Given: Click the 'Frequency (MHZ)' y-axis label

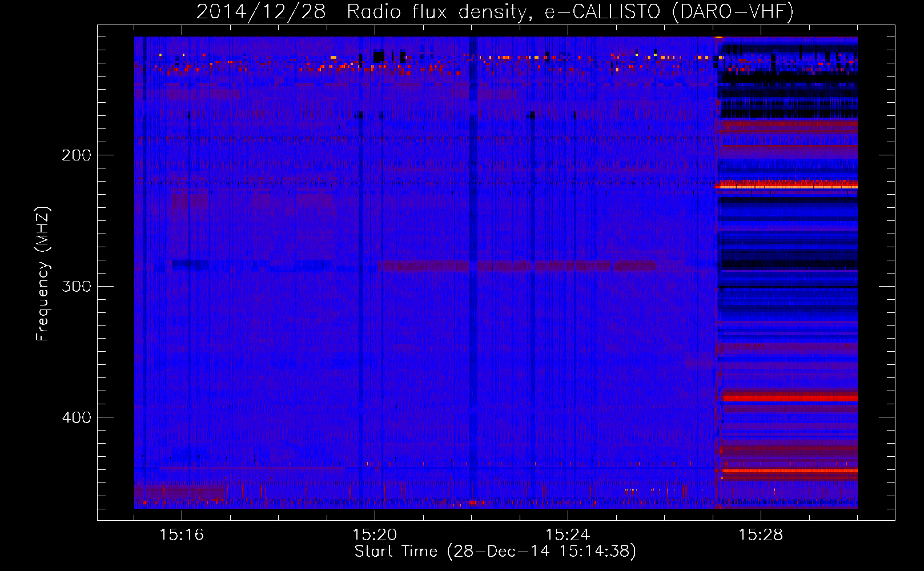Looking at the screenshot, I should 43,274.
